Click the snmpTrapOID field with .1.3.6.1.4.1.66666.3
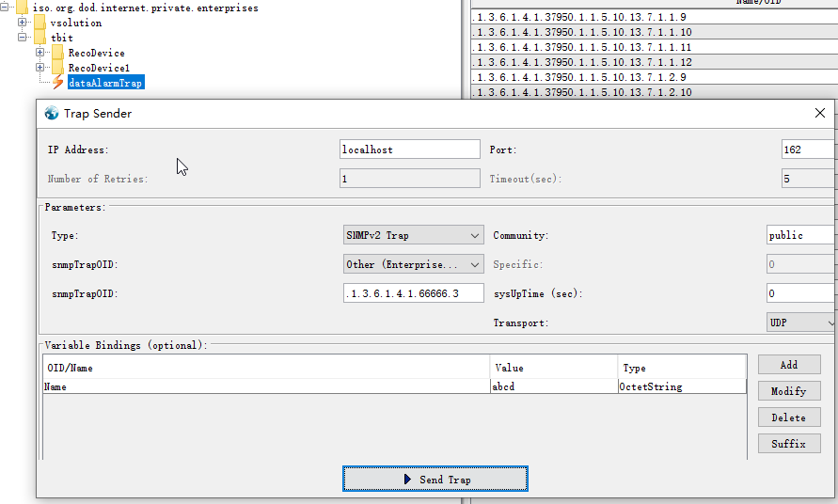This screenshot has width=838, height=504. (414, 293)
